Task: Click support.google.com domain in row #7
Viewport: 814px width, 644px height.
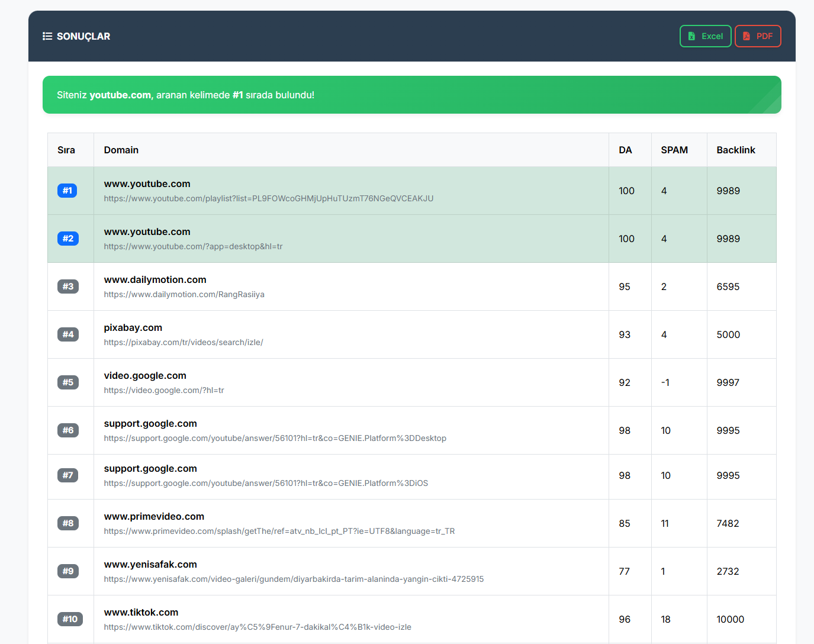Action: click(x=150, y=469)
